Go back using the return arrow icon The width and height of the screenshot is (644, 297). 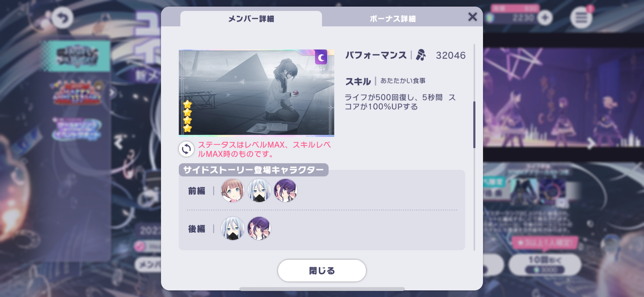63,18
